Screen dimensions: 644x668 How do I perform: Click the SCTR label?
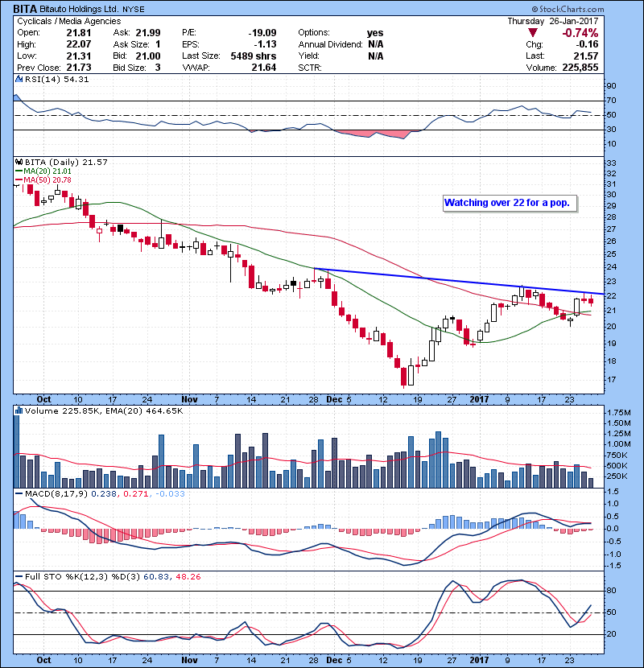310,68
